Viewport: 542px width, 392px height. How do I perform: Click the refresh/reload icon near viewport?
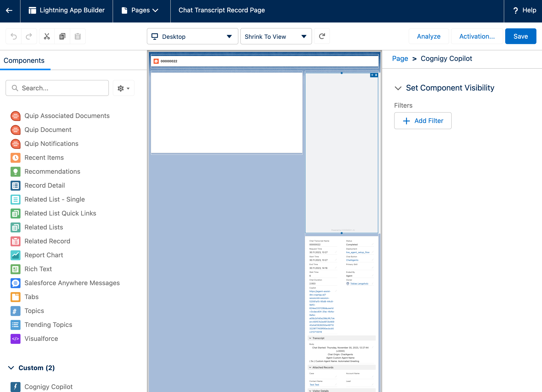click(x=322, y=37)
